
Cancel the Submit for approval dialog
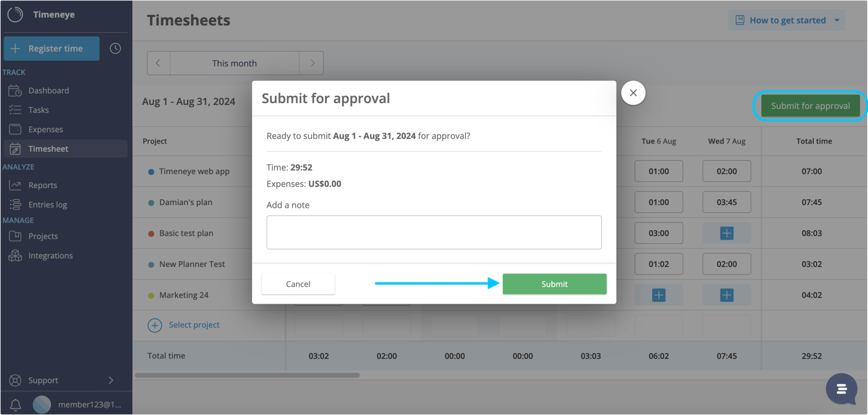(x=298, y=284)
